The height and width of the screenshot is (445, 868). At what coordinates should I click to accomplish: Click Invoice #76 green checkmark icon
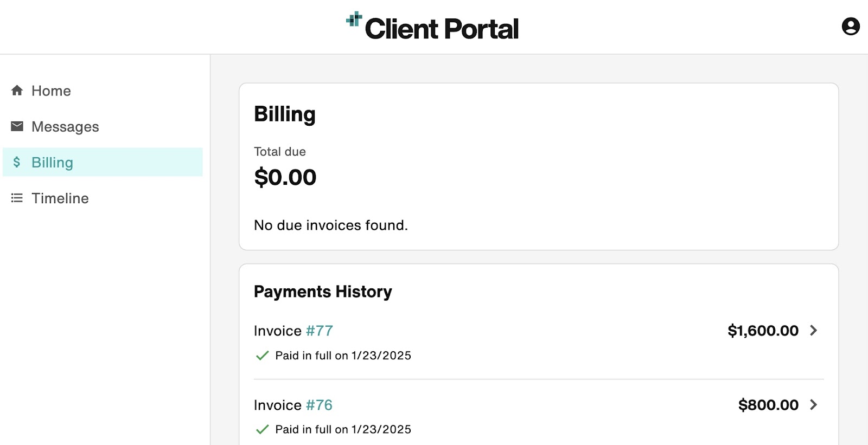coord(263,429)
